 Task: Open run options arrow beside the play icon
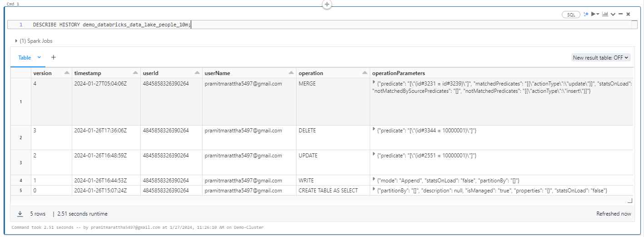pos(598,15)
